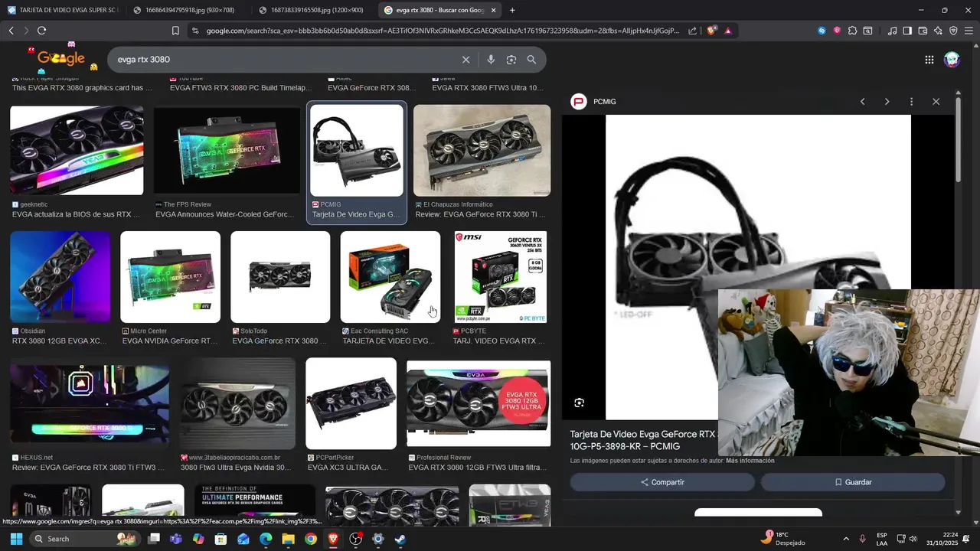This screenshot has width=980, height=551.
Task: Open the Windows Start menu
Action: pos(16,539)
